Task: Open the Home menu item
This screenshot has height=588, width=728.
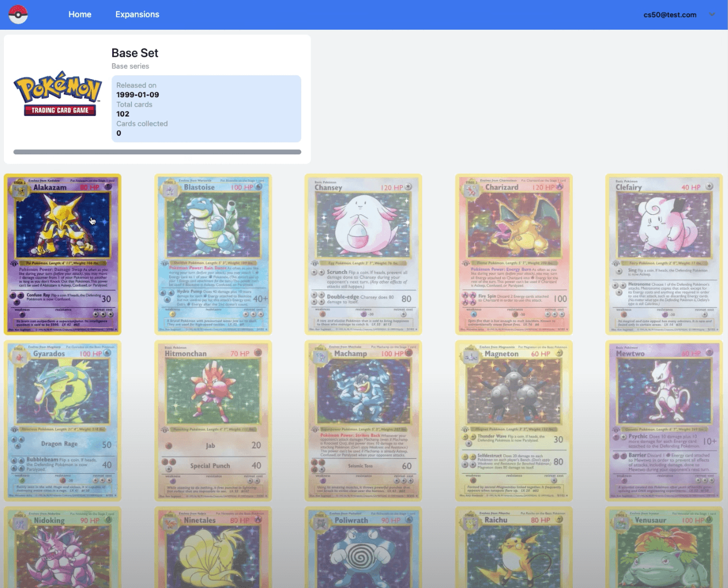Action: click(80, 14)
